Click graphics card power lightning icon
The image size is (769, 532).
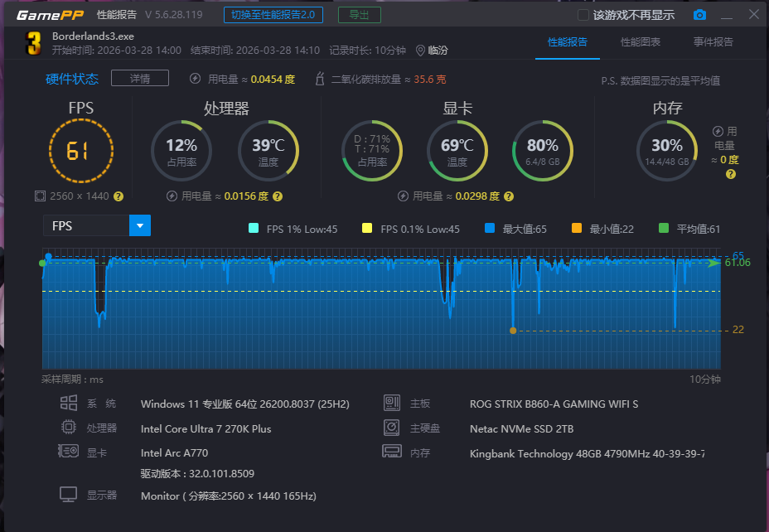[403, 196]
